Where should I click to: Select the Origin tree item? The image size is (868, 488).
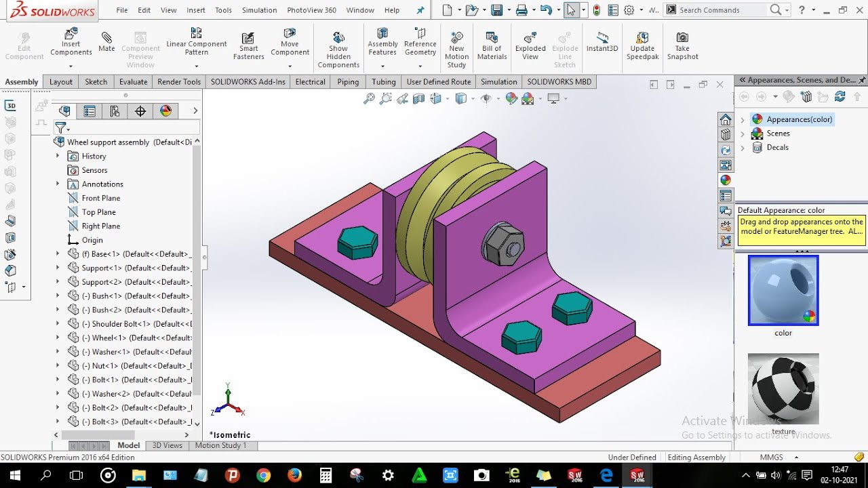click(x=92, y=240)
